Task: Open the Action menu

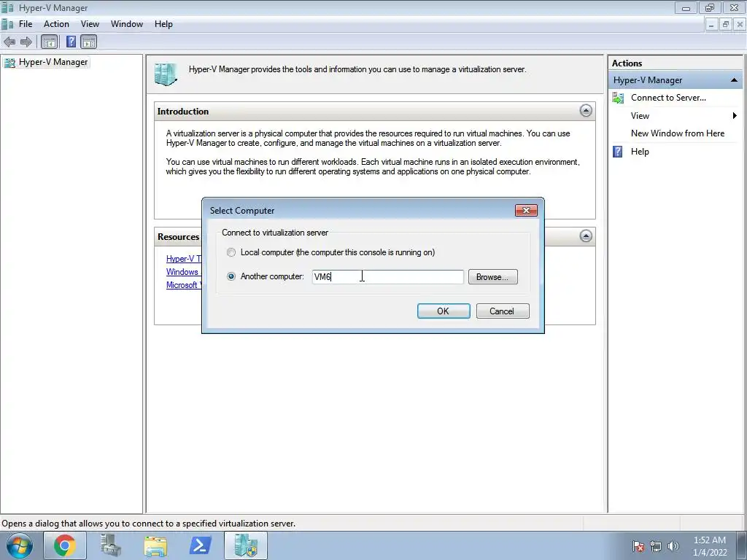Action: (56, 24)
